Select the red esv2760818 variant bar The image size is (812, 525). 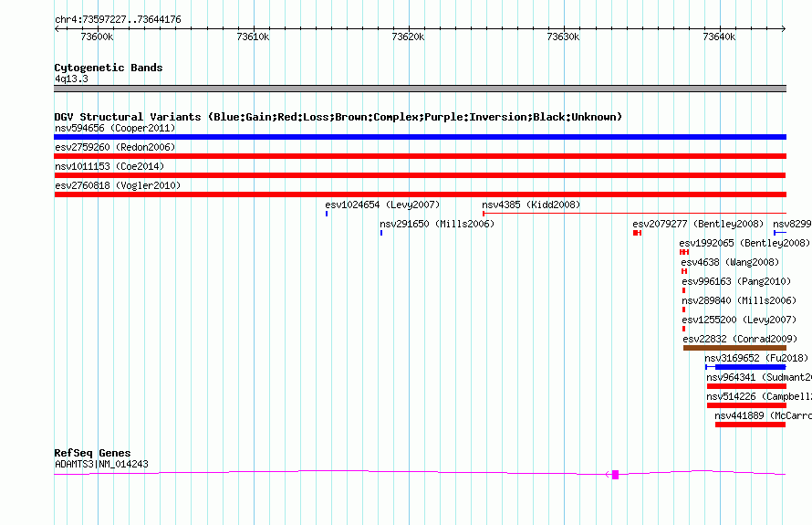420,194
